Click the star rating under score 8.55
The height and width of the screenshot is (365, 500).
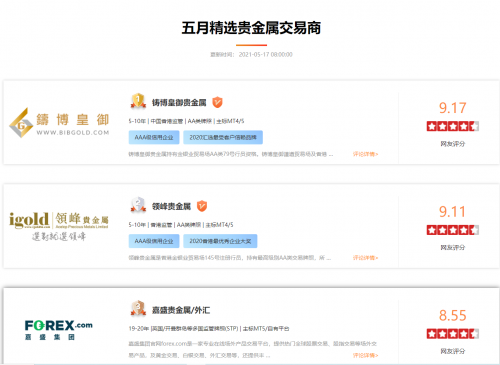453,334
